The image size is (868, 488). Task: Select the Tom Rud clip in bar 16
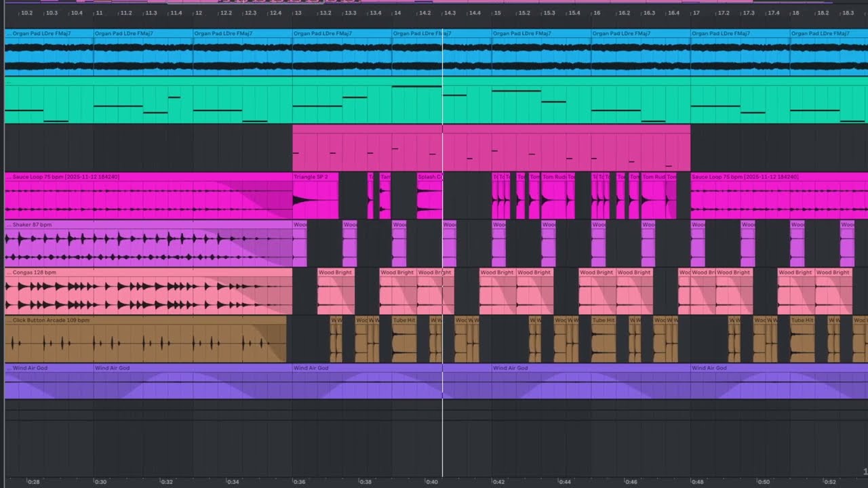coord(654,196)
